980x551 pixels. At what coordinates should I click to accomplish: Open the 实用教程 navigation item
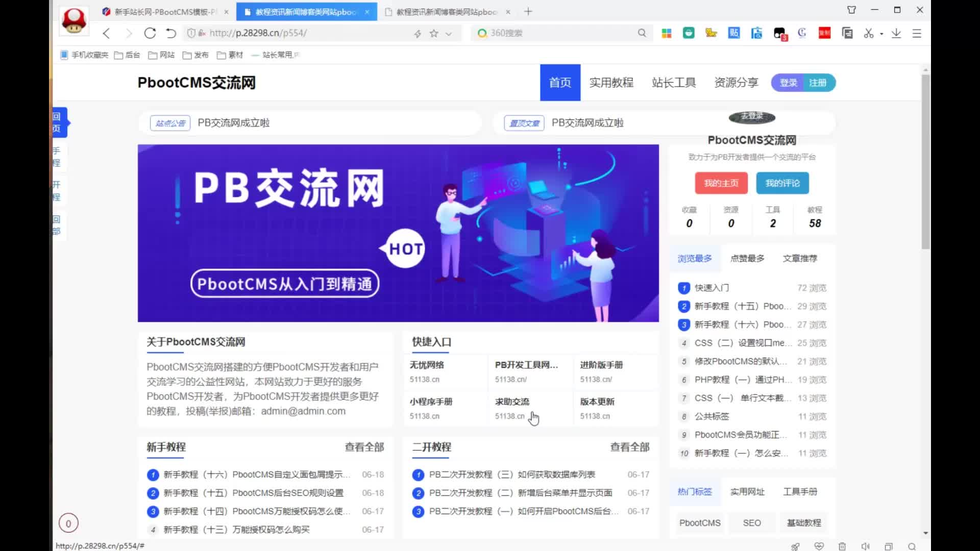pyautogui.click(x=611, y=83)
